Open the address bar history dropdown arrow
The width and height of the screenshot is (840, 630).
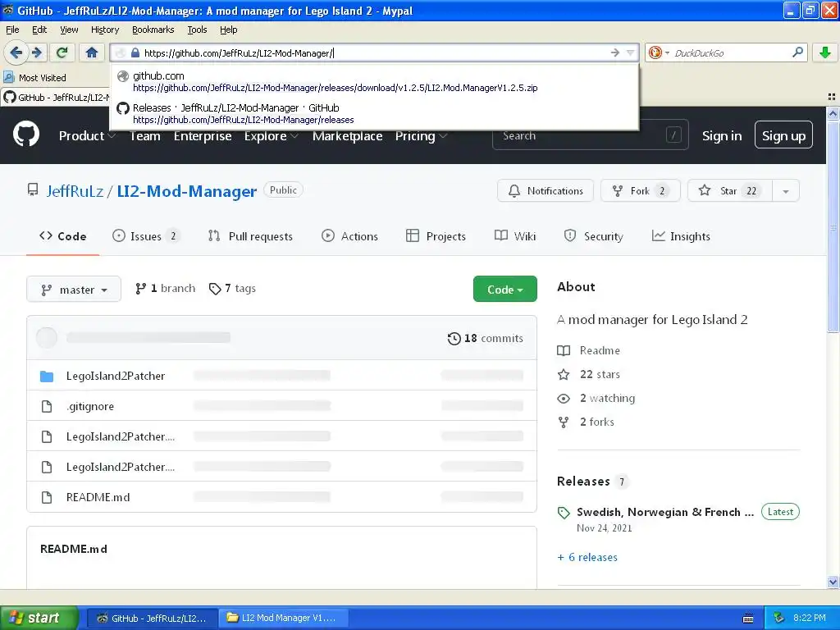(x=631, y=52)
